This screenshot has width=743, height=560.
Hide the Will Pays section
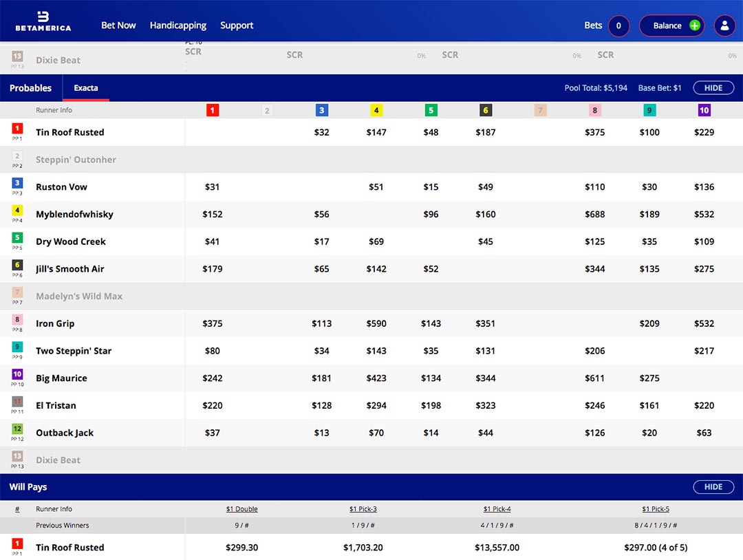[713, 487]
